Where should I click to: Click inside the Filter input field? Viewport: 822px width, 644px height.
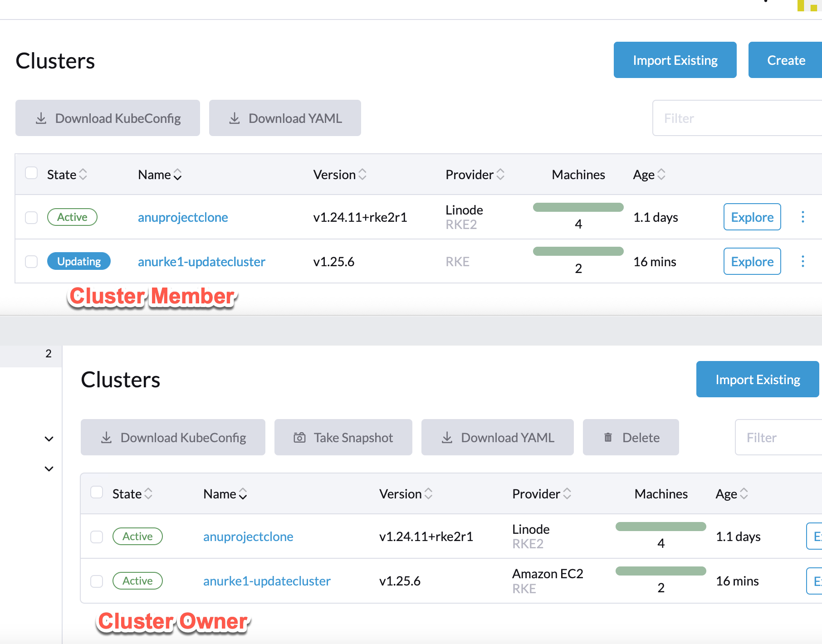tap(735, 118)
